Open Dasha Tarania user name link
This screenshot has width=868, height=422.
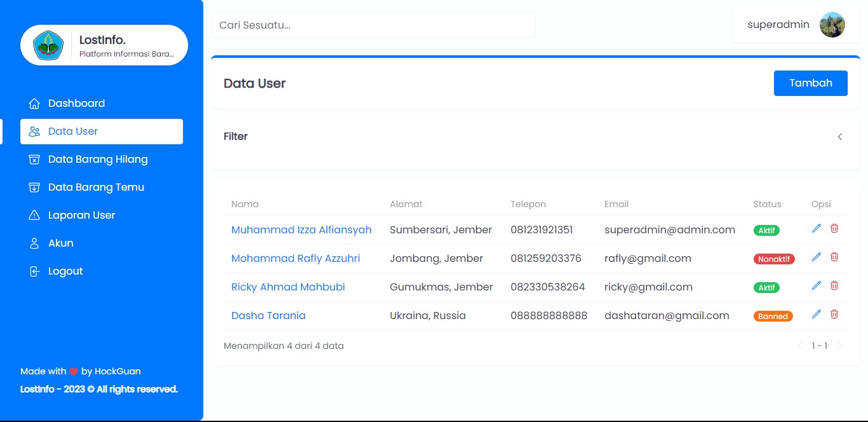(x=268, y=316)
